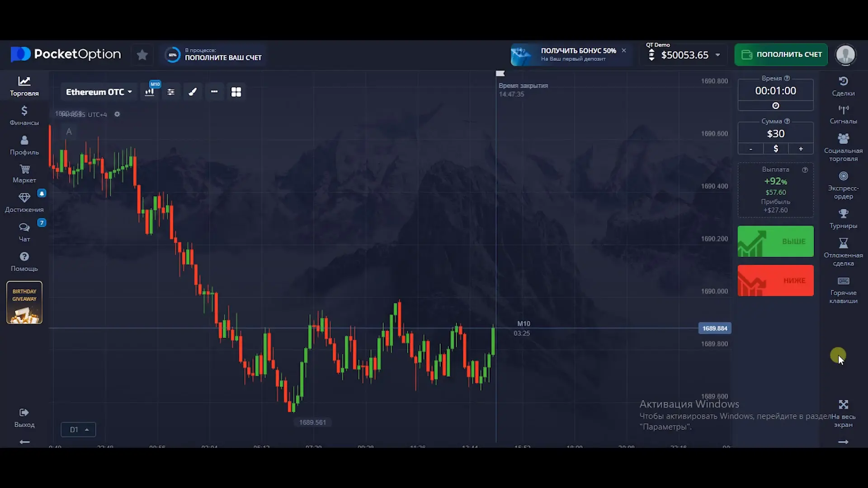Click the ПОПОЛНИТЬ СЧЕТ deposit button

point(781,55)
